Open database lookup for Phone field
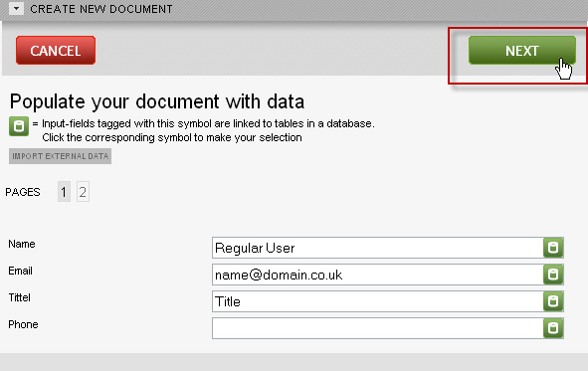 pyautogui.click(x=553, y=328)
